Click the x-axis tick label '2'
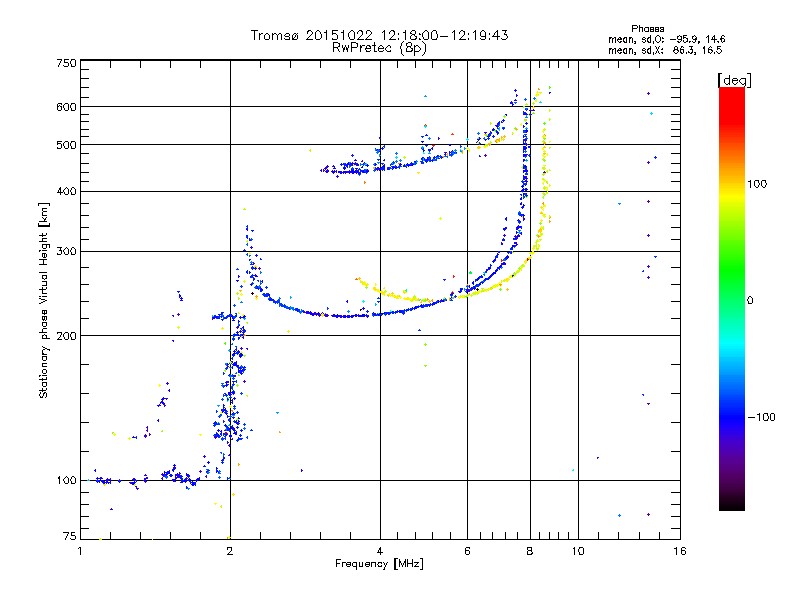800x600 pixels. [230, 551]
